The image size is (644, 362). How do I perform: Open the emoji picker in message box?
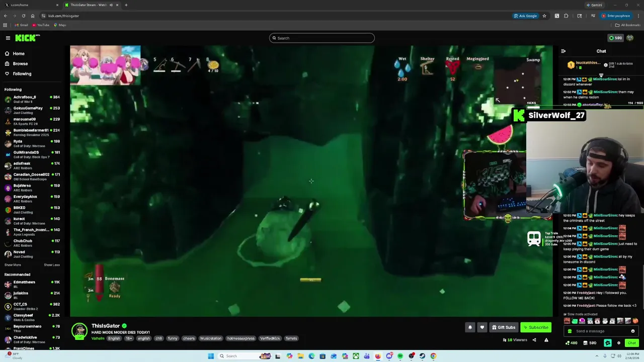coord(633,331)
